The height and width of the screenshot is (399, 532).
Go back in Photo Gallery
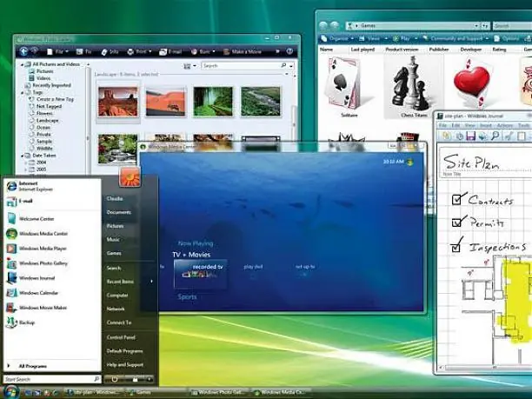(23, 51)
